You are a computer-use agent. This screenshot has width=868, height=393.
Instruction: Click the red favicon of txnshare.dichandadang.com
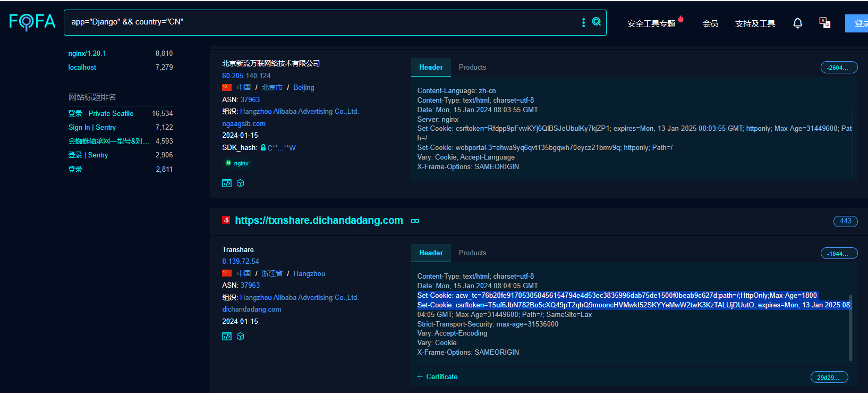pos(226,220)
